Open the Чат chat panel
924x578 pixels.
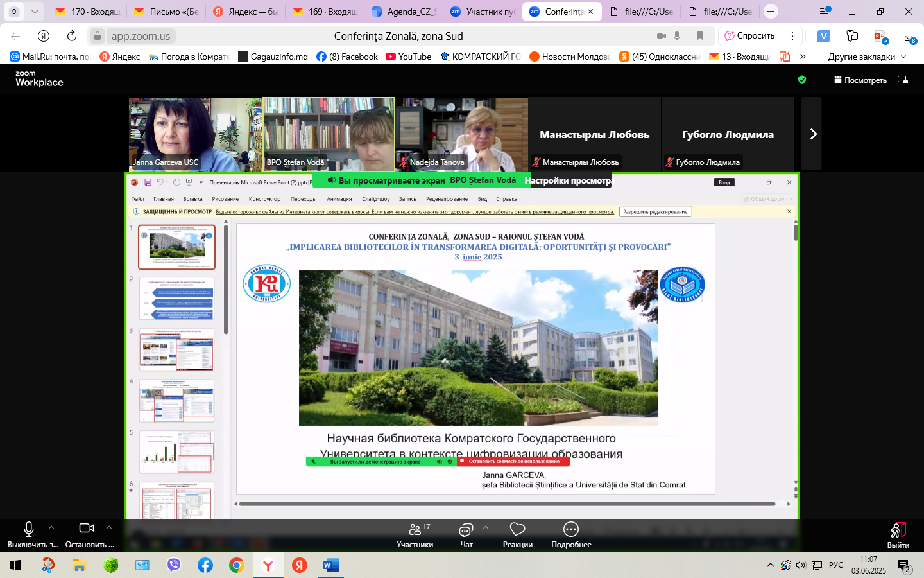coord(466,535)
